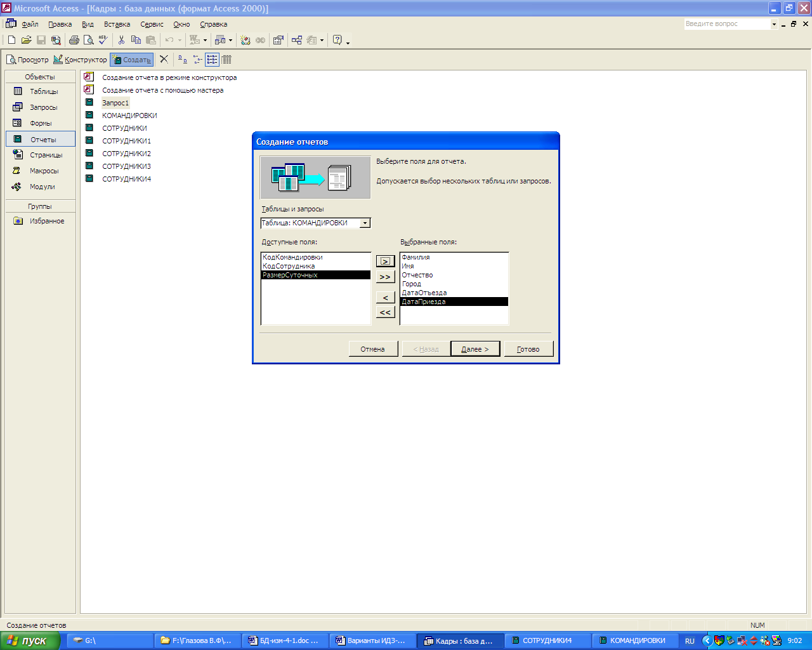The image size is (812, 650).
Task: Expand help question box dropdown
Action: (774, 24)
